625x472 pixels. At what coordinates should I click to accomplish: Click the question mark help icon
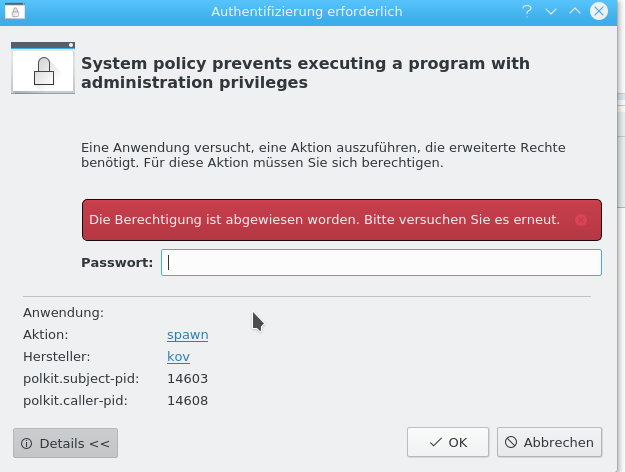pos(527,11)
